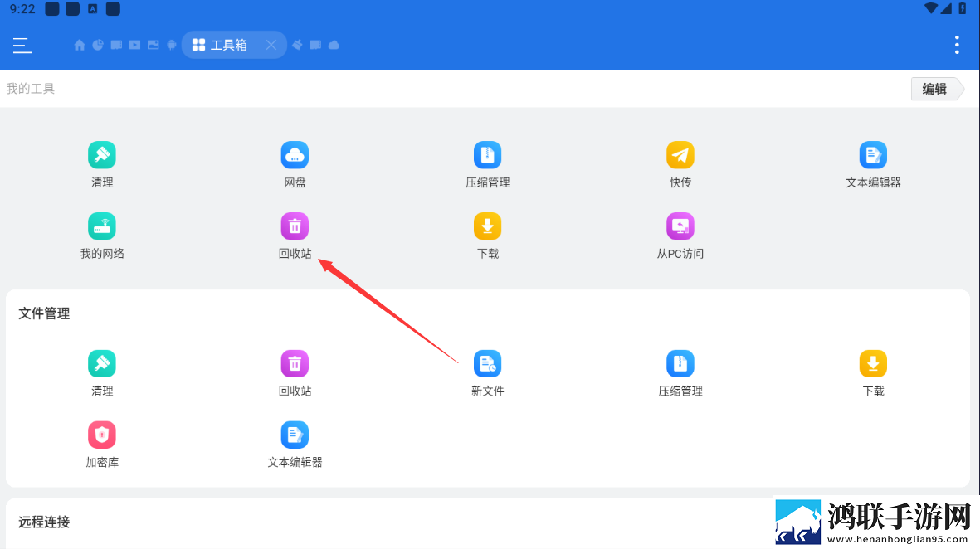Open the 从PC访问 tool
Viewport: 980px width, 549px height.
[x=680, y=236]
